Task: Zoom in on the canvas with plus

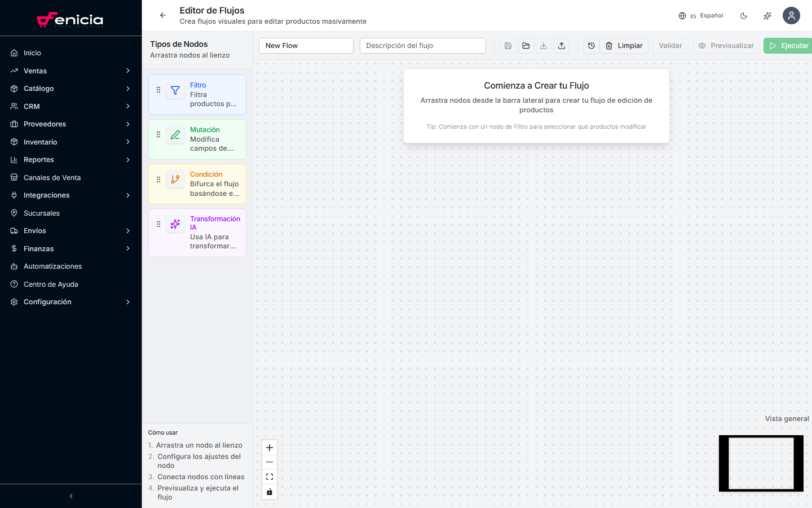Action: pos(270,448)
